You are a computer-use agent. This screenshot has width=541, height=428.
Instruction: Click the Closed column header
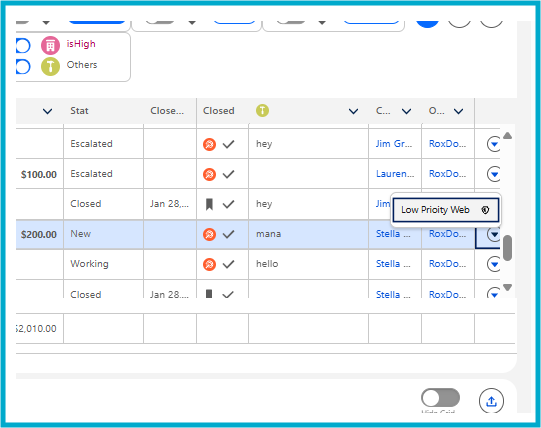(x=218, y=111)
